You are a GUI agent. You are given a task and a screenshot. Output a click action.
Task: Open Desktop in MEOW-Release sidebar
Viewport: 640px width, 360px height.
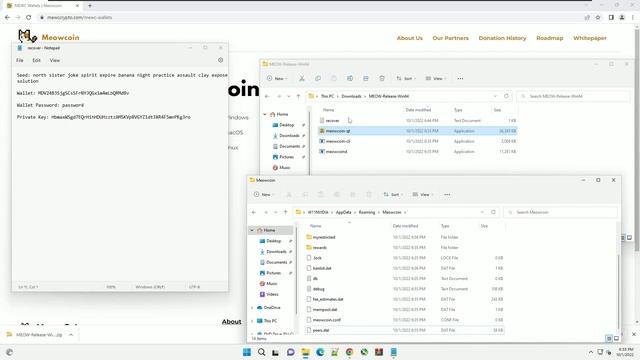[287, 125]
